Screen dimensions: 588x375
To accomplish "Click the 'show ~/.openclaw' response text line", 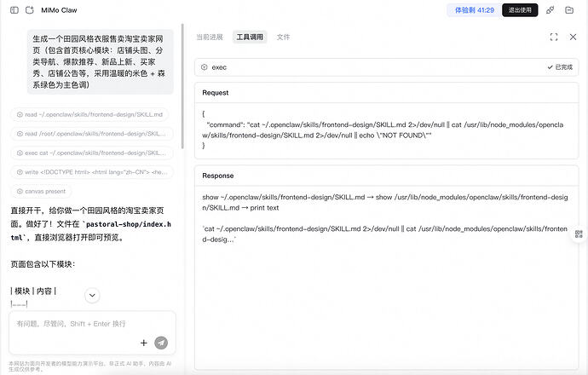I will (x=384, y=202).
